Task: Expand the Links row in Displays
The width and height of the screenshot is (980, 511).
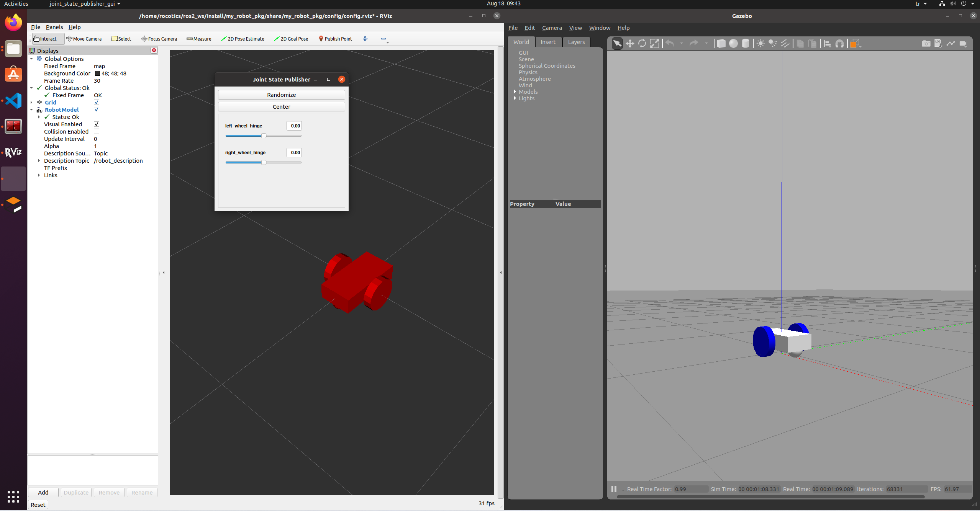Action: pyautogui.click(x=39, y=175)
